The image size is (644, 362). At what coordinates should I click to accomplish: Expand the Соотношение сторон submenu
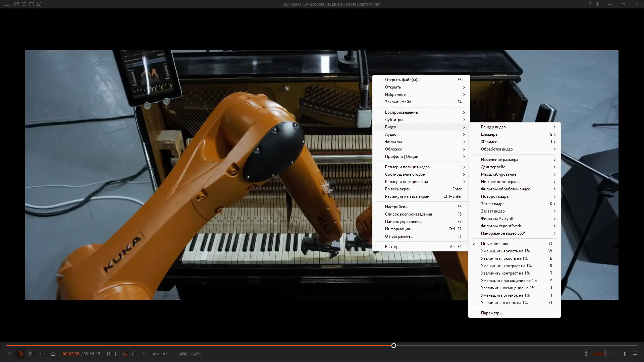point(406,174)
